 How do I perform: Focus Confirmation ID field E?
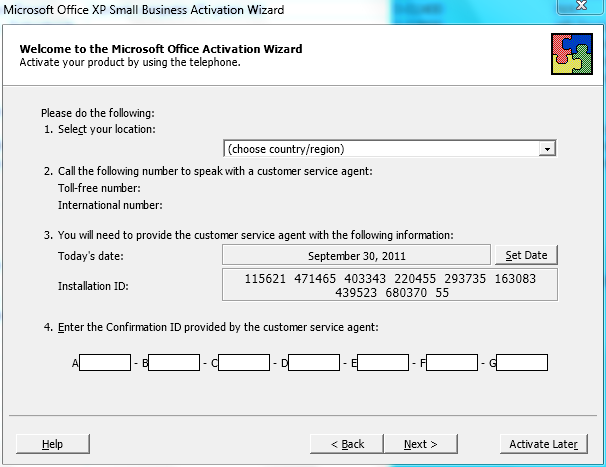pyautogui.click(x=383, y=363)
